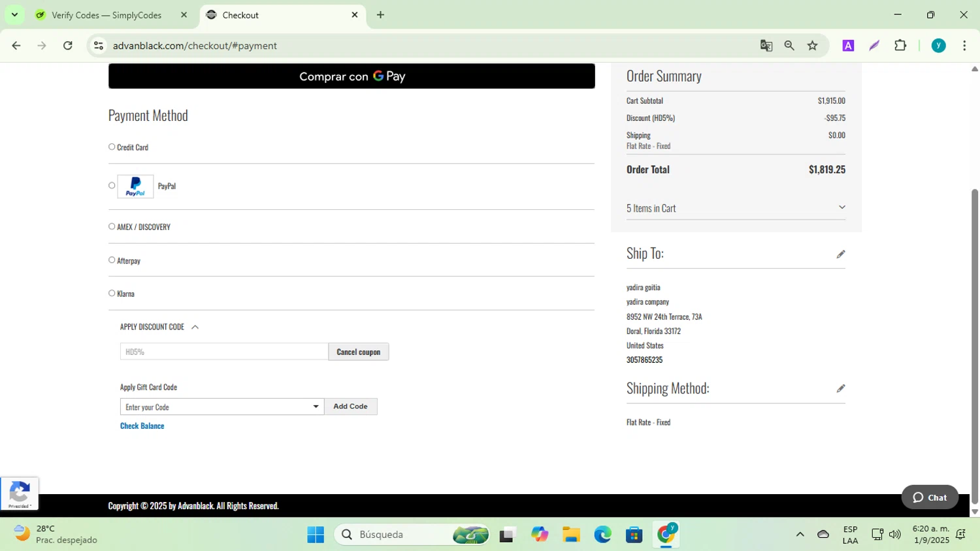980x551 pixels.
Task: Open the volume speaker tray icon
Action: (895, 535)
